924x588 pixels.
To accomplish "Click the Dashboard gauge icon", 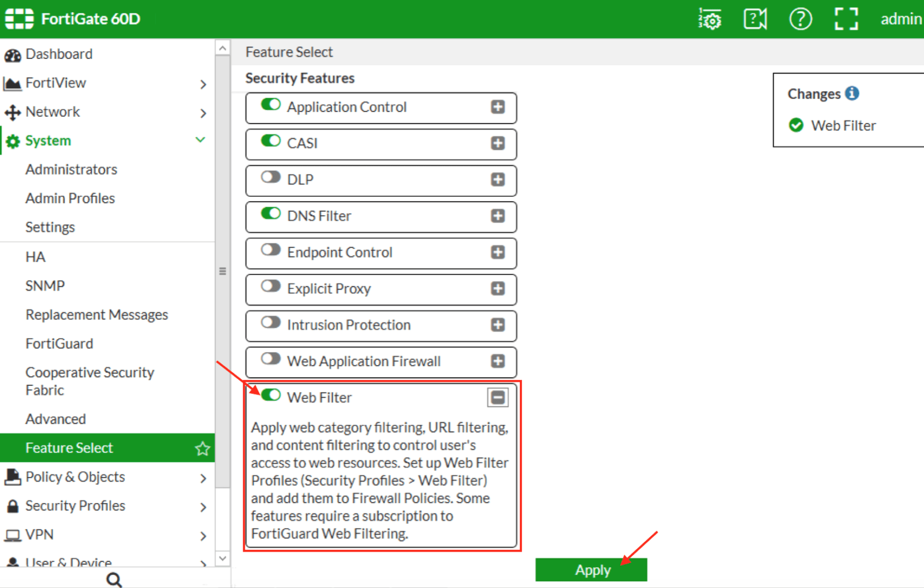I will point(13,55).
